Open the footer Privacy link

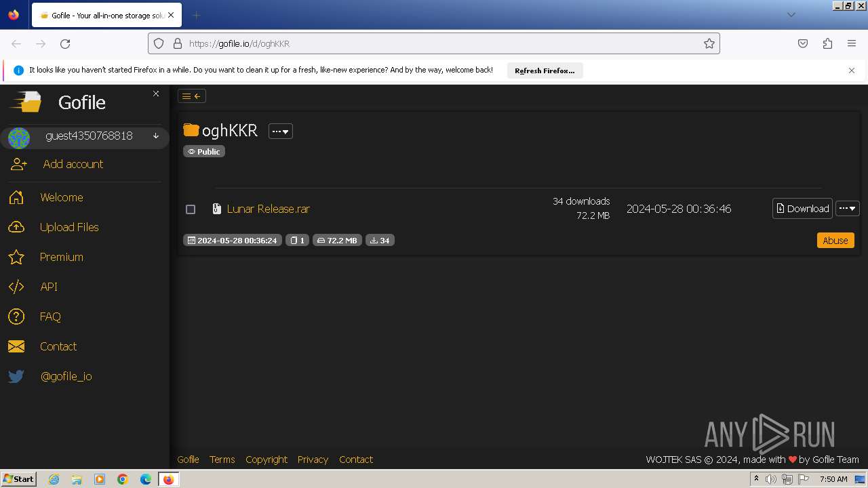click(313, 460)
